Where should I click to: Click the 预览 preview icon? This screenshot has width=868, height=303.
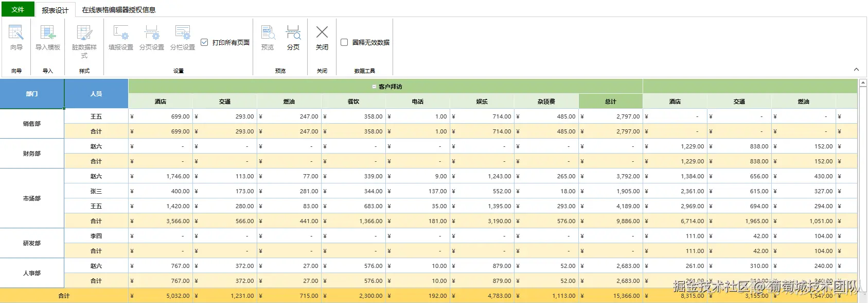point(268,38)
